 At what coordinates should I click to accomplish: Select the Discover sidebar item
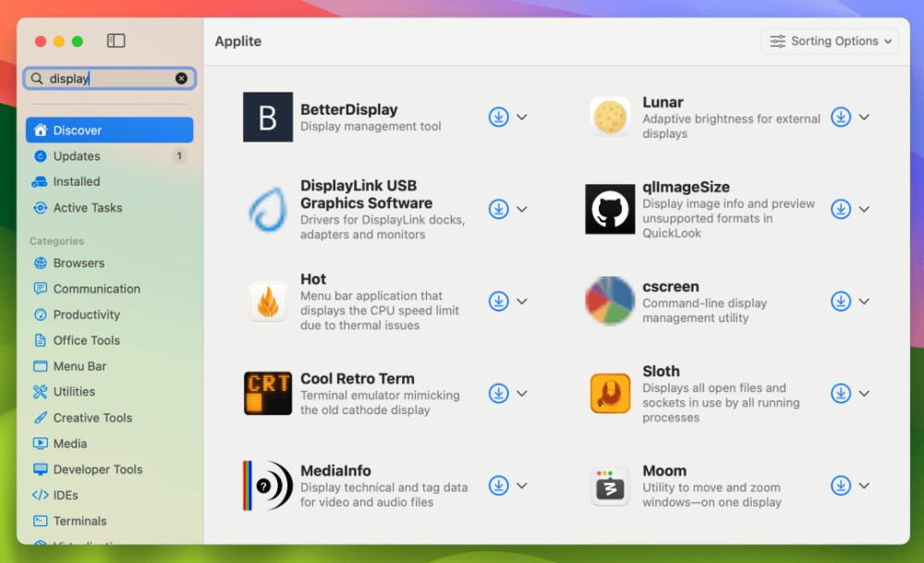click(110, 130)
